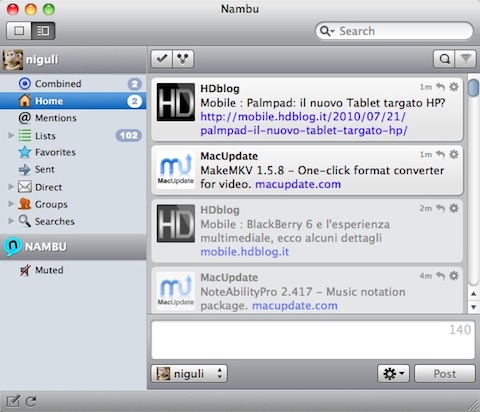This screenshot has width=480, height=412.
Task: Open macupdate.com link in MakeMKV tweet
Action: point(298,184)
